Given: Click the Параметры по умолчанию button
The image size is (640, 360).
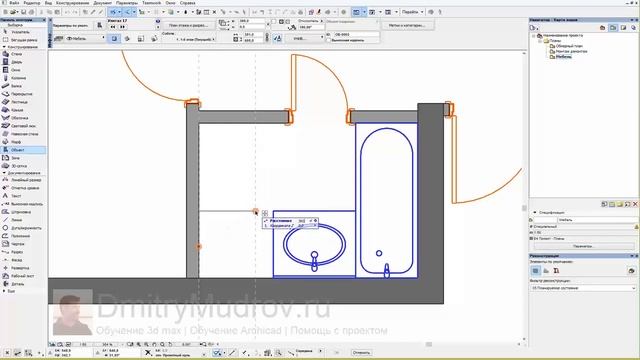Looking at the screenshot, I should tap(71, 25).
